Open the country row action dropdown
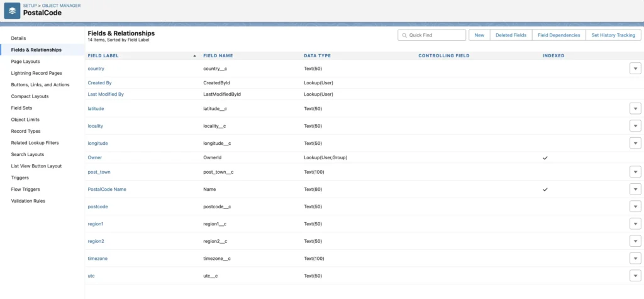Image resolution: width=644 pixels, height=299 pixels. point(635,69)
